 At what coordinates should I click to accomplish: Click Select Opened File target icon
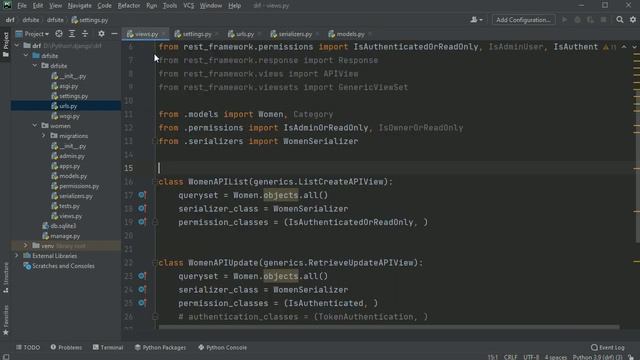point(59,34)
